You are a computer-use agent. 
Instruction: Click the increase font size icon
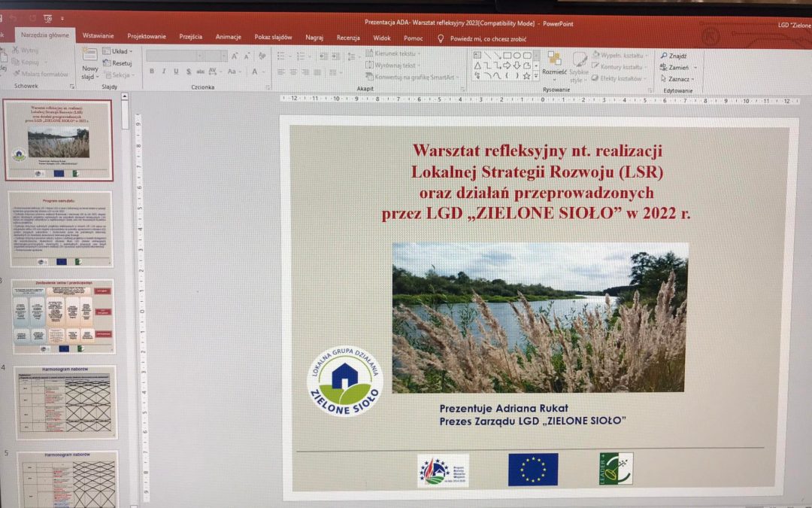pos(235,56)
